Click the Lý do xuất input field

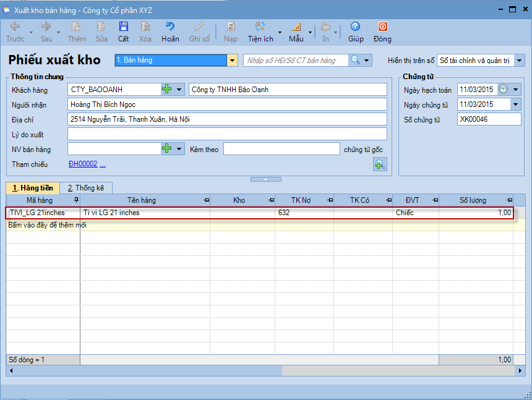click(227, 134)
